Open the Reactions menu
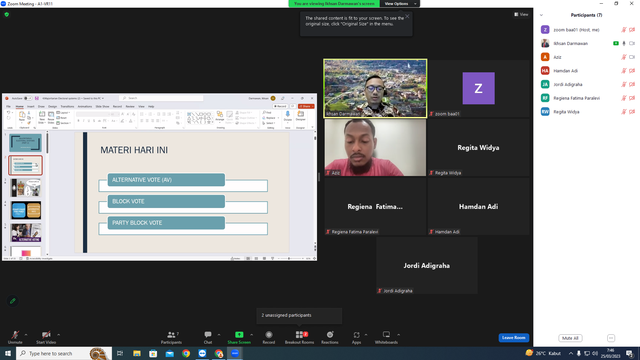640x360 pixels. (x=330, y=337)
